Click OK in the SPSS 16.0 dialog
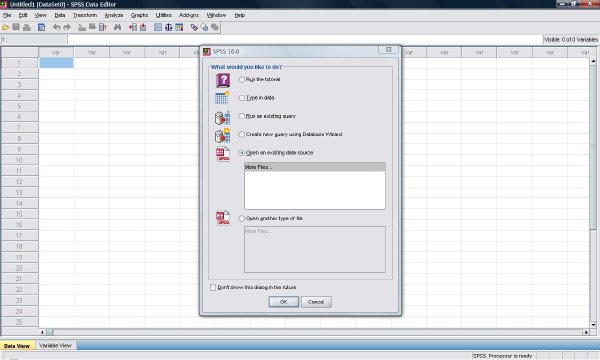The width and height of the screenshot is (600, 360). tap(284, 302)
